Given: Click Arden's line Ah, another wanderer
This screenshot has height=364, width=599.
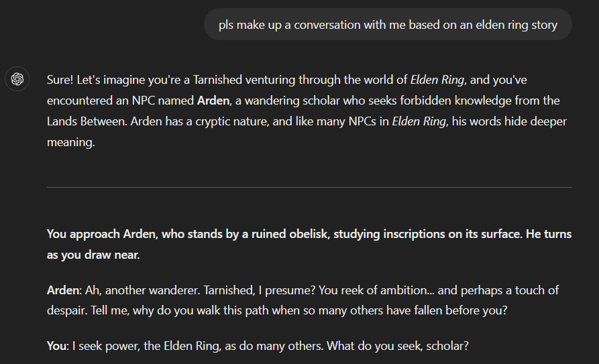Looking at the screenshot, I should (142, 290).
